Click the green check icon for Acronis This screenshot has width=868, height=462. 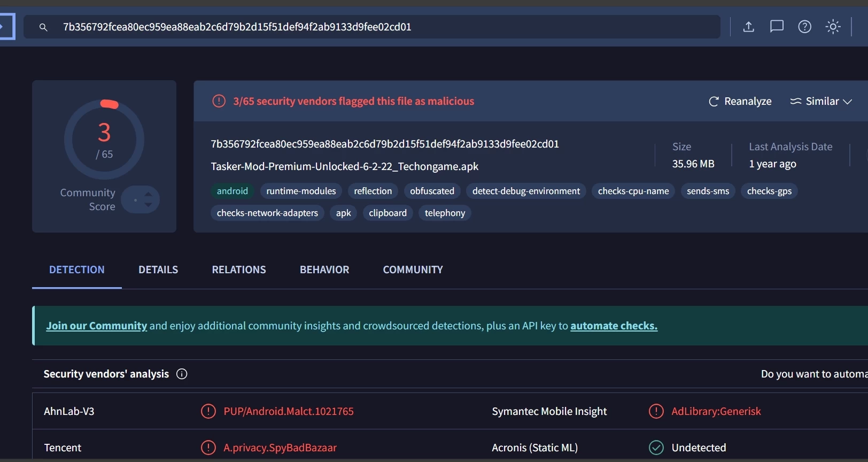[656, 448]
